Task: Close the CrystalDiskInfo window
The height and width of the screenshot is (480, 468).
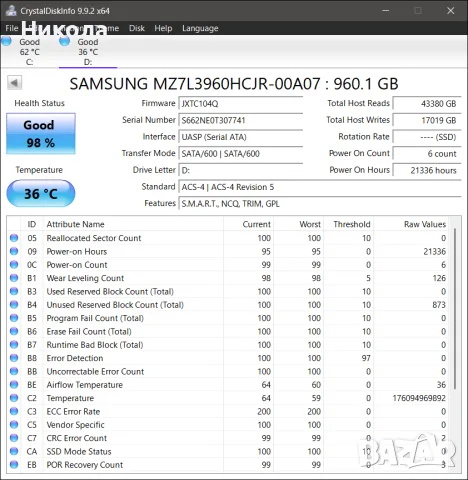Action: [x=451, y=11]
